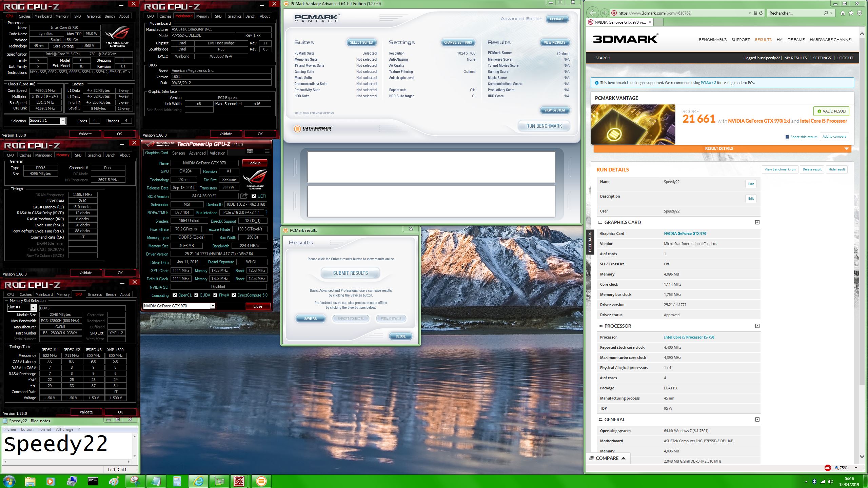
Task: Switch to Advanced tab in GPU-Z
Action: [197, 153]
